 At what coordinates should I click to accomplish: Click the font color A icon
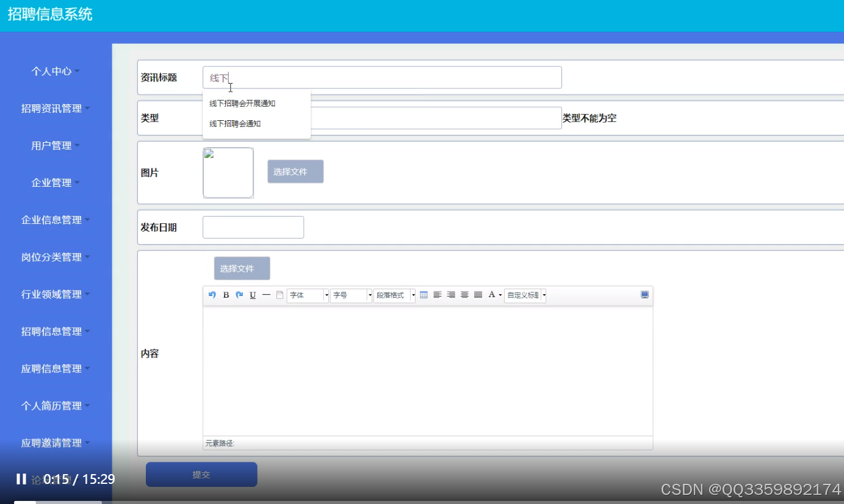(491, 295)
